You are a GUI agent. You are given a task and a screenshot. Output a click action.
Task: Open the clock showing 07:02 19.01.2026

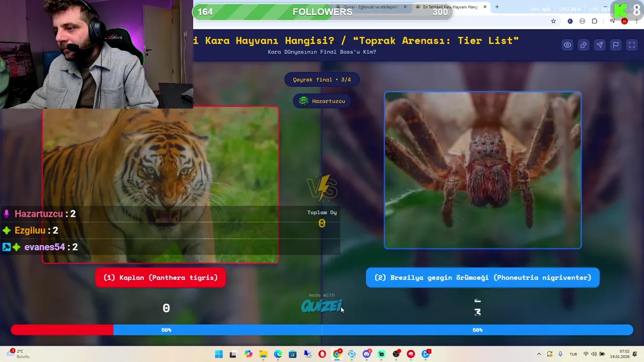pyautogui.click(x=620, y=354)
